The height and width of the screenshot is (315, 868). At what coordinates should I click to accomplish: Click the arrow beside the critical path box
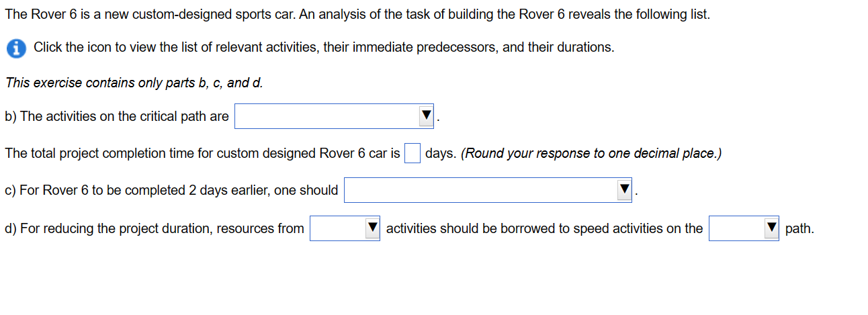[426, 116]
